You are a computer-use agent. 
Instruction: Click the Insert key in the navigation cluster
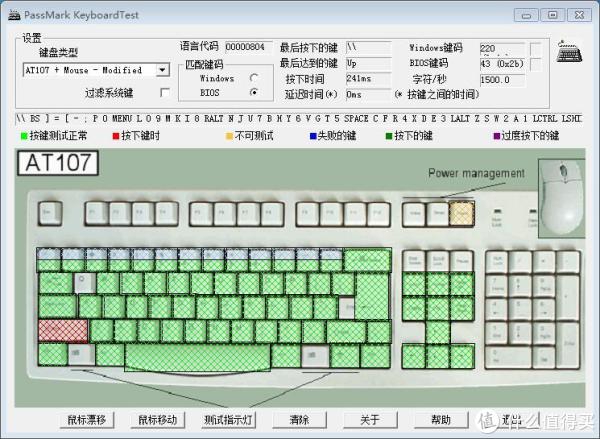tap(414, 284)
